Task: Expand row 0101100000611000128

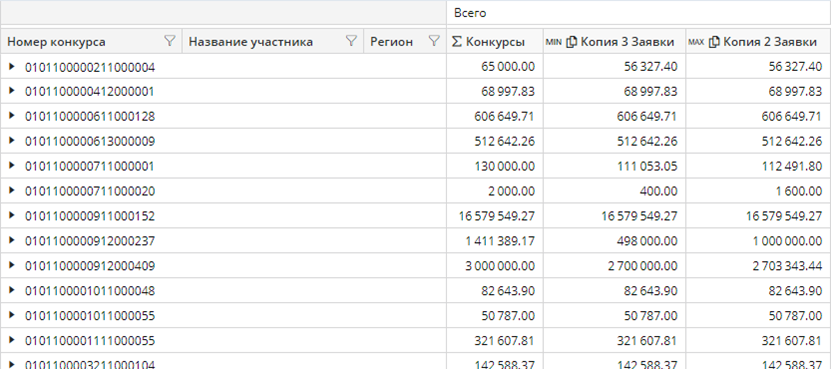Action: pos(12,116)
